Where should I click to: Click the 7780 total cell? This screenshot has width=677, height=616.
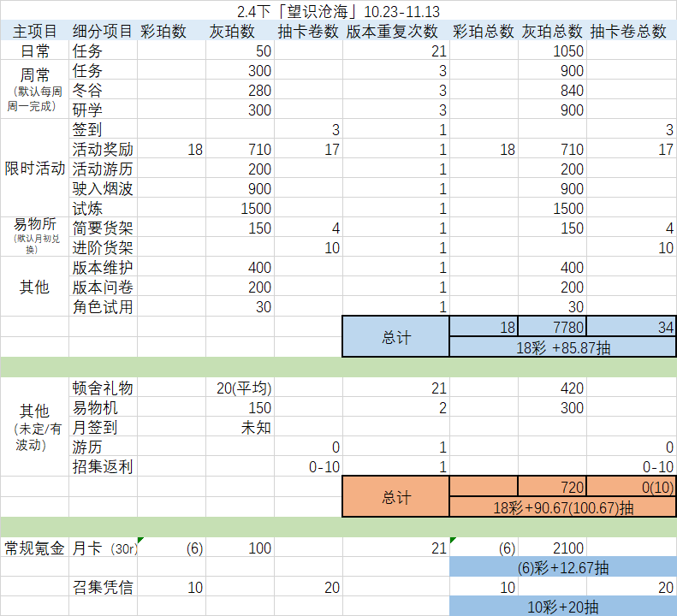[x=552, y=327]
